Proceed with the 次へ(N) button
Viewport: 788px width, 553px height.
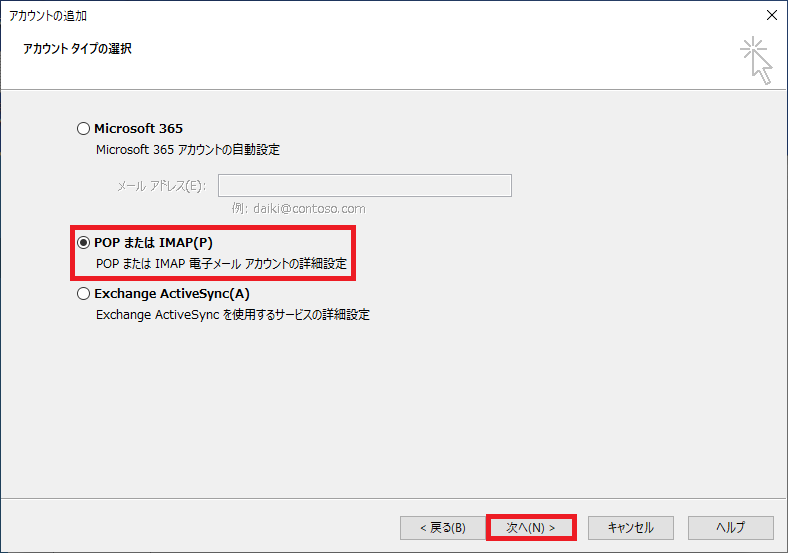click(x=531, y=527)
